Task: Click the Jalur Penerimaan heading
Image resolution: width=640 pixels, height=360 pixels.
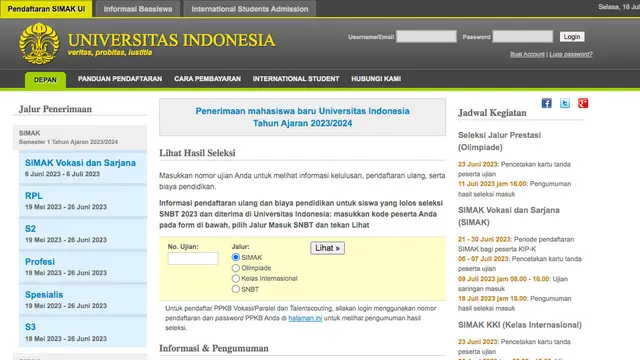Action: (x=55, y=109)
